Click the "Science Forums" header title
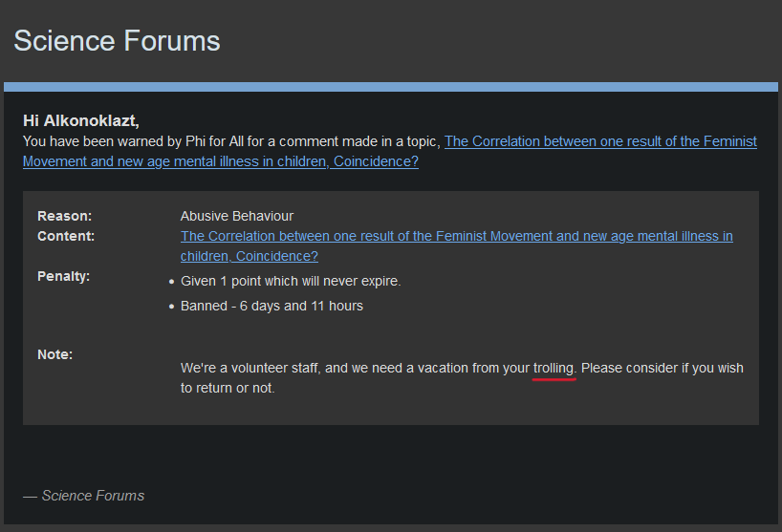 pos(117,41)
